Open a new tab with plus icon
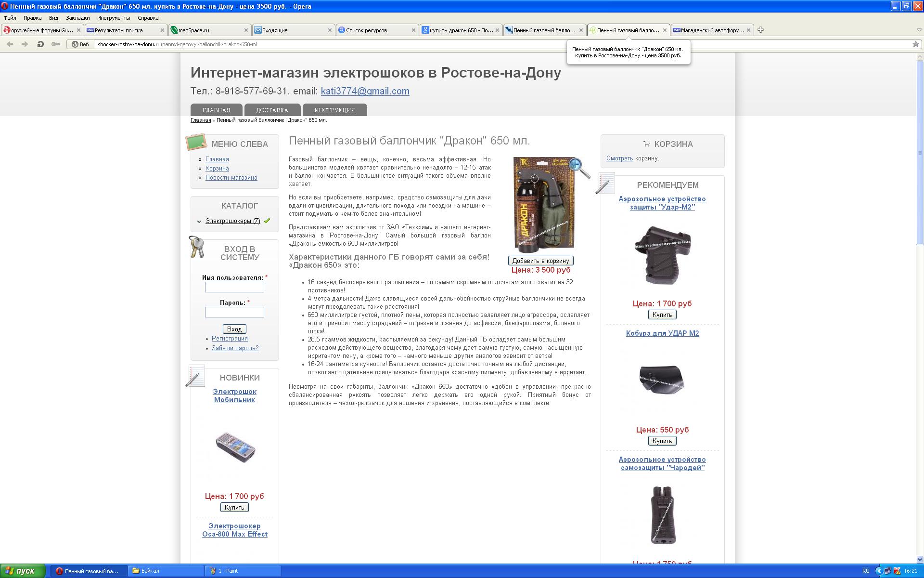 click(x=760, y=30)
